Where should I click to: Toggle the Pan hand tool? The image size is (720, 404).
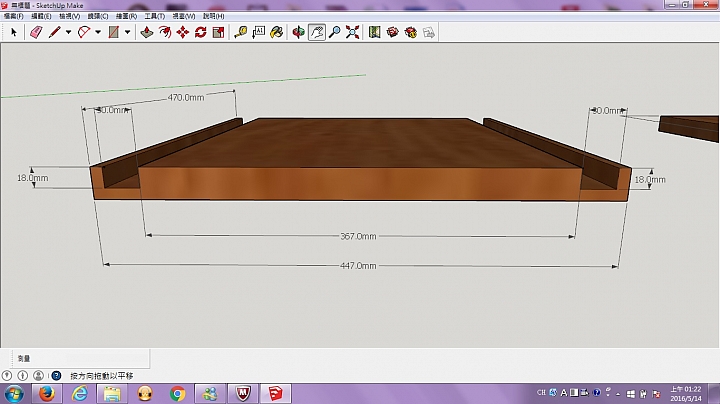click(x=316, y=32)
